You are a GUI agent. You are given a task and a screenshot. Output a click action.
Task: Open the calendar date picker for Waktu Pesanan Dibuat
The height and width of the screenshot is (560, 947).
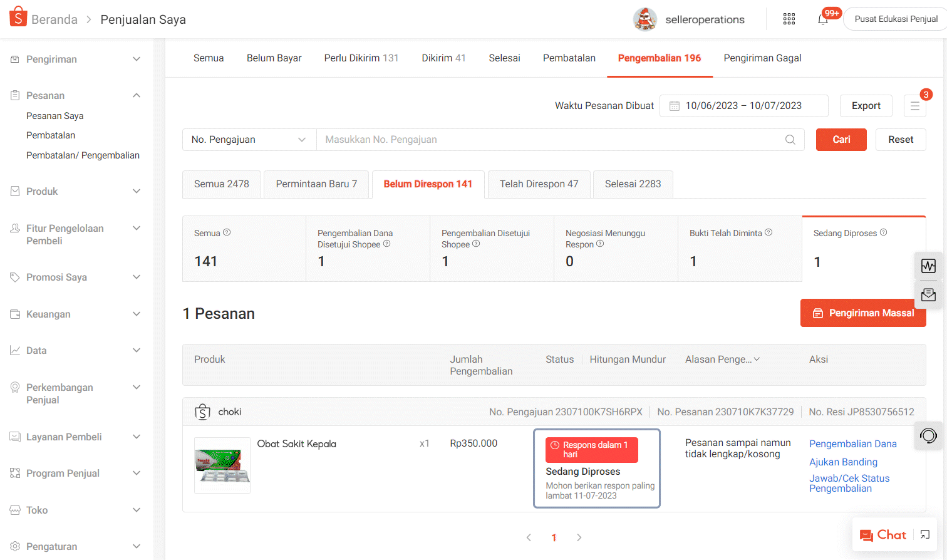pos(675,105)
